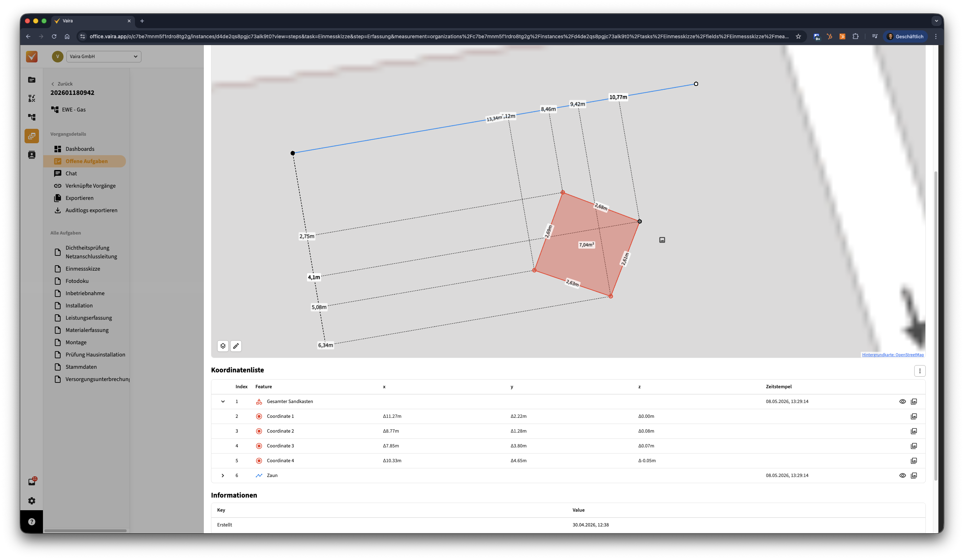Toggle visibility of Gesamter Sandkasten feature

pos(902,401)
